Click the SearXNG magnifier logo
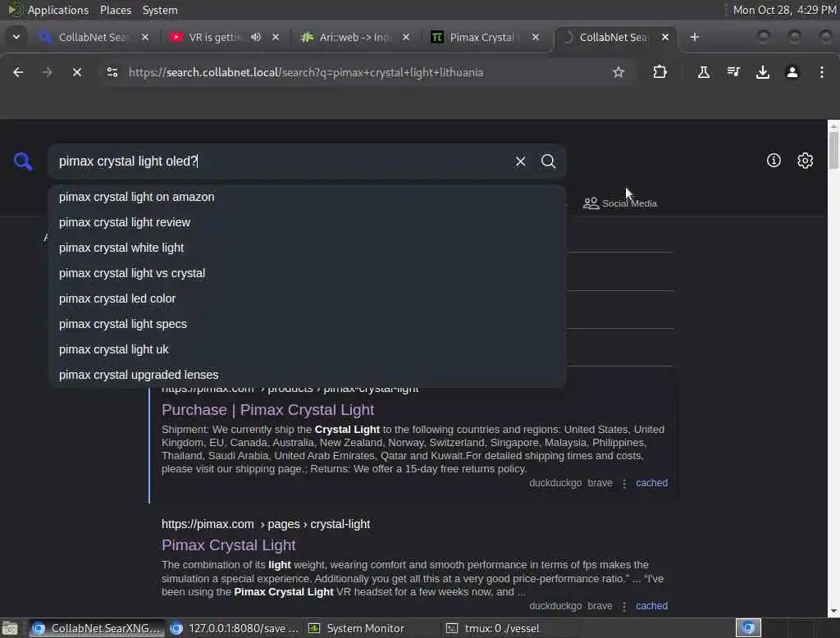 pos(23,162)
